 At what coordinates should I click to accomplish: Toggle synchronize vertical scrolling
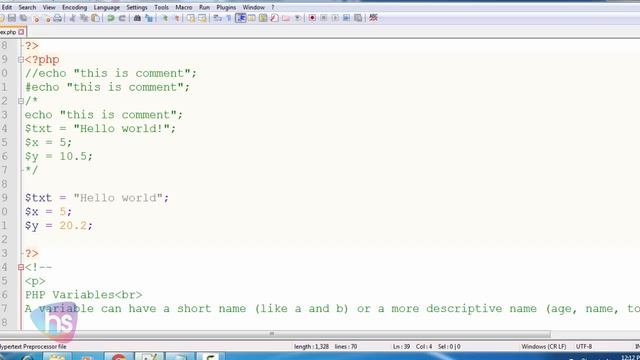click(x=191, y=18)
